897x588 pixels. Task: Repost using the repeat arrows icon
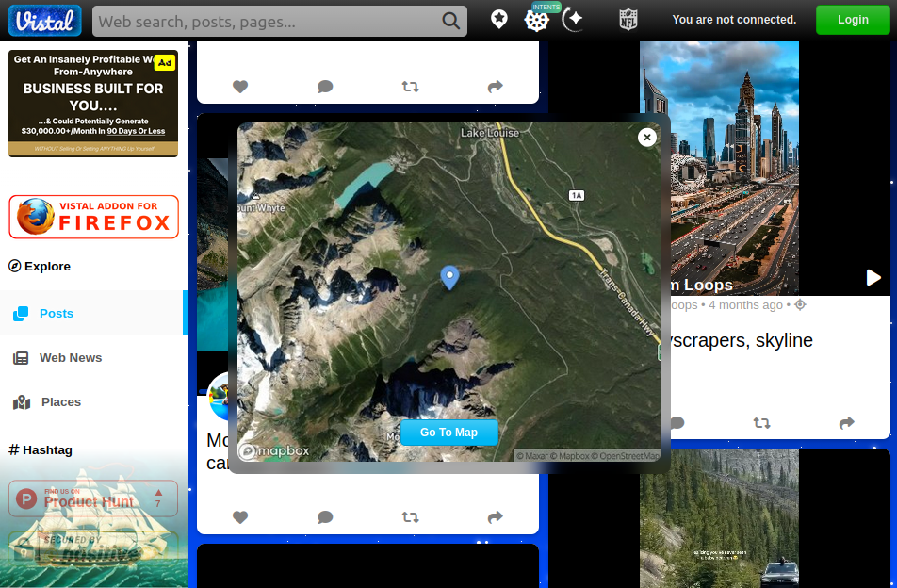(x=410, y=516)
